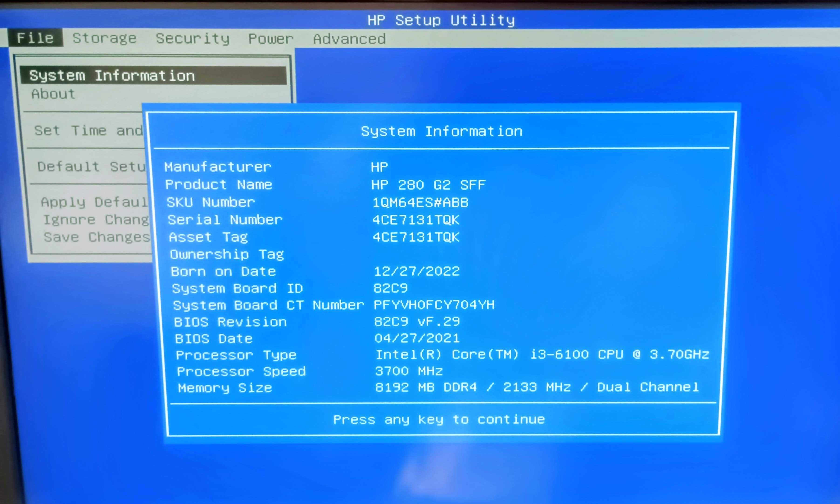Open the File menu
The width and height of the screenshot is (840, 504).
point(35,38)
